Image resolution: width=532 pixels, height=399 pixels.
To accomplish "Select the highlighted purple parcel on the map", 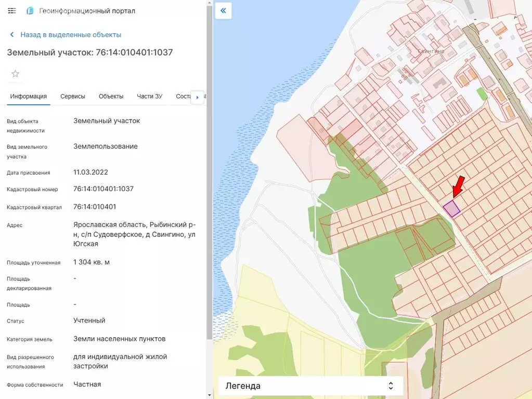I will [450, 207].
